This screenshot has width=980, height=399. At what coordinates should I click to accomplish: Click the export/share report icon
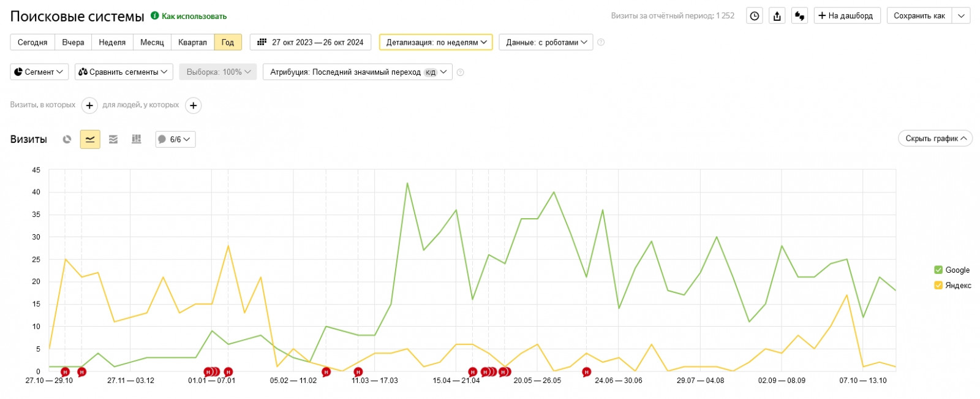tap(777, 16)
